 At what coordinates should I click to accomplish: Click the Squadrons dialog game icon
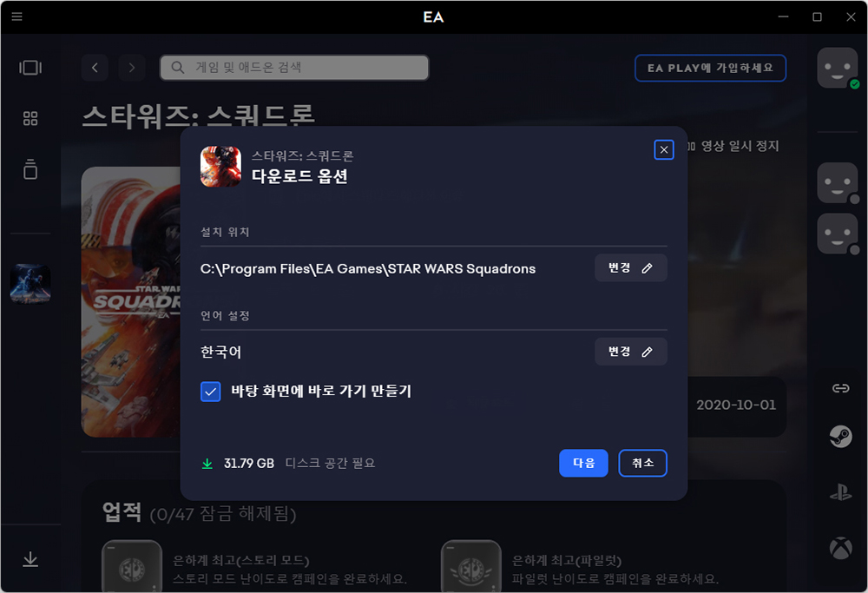pyautogui.click(x=220, y=166)
